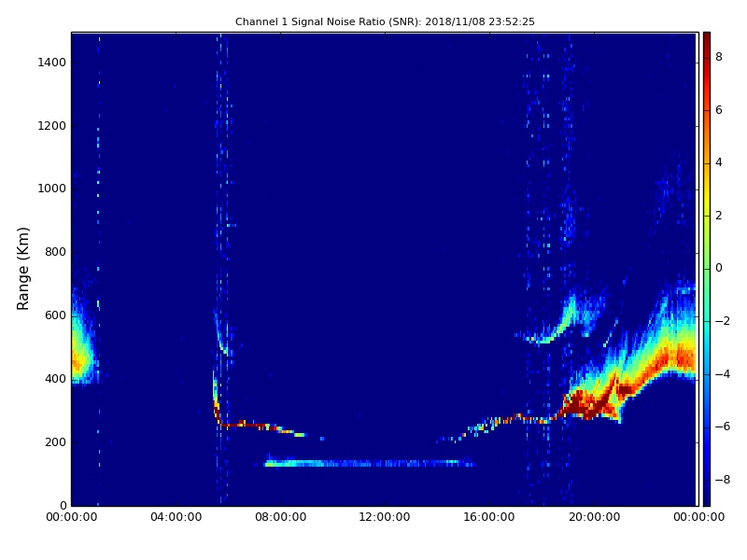
Task: Click the colorbar label 2
Action: click(x=719, y=216)
